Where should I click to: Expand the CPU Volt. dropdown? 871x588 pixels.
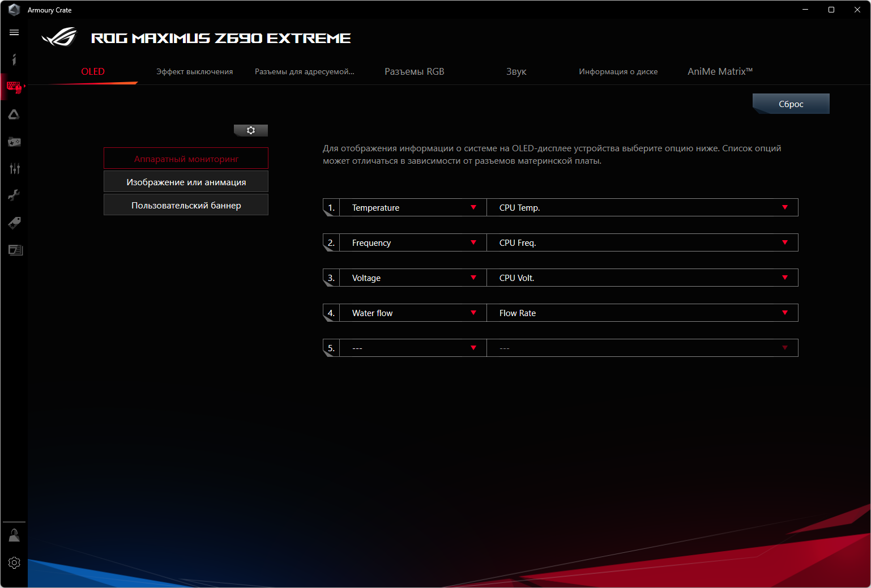[x=642, y=278]
